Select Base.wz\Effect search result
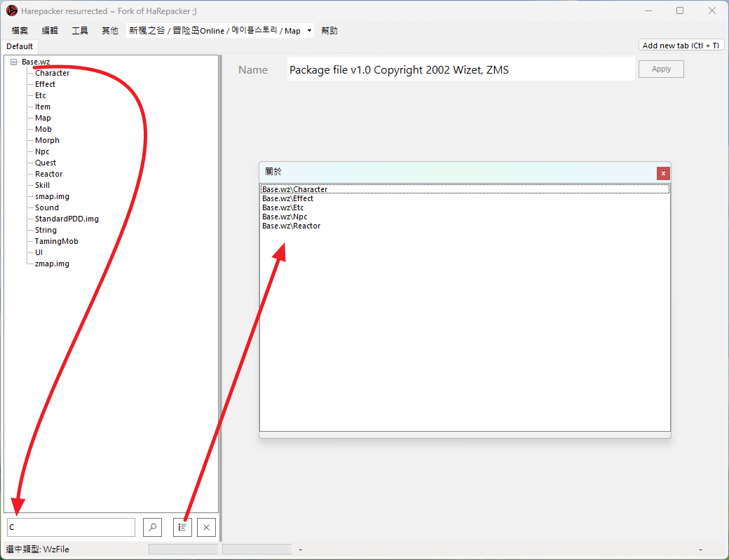 click(287, 198)
